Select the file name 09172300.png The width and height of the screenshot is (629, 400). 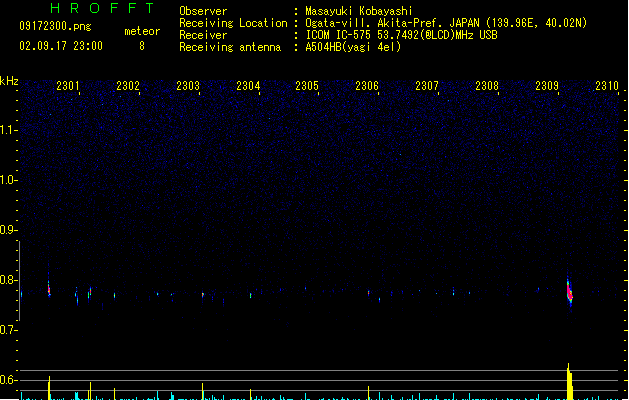[55, 26]
